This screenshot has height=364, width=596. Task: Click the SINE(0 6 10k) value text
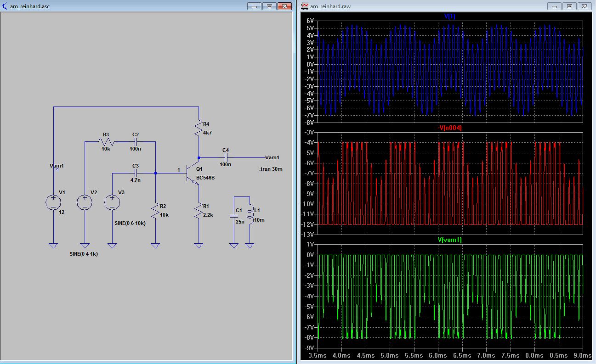[x=130, y=223]
